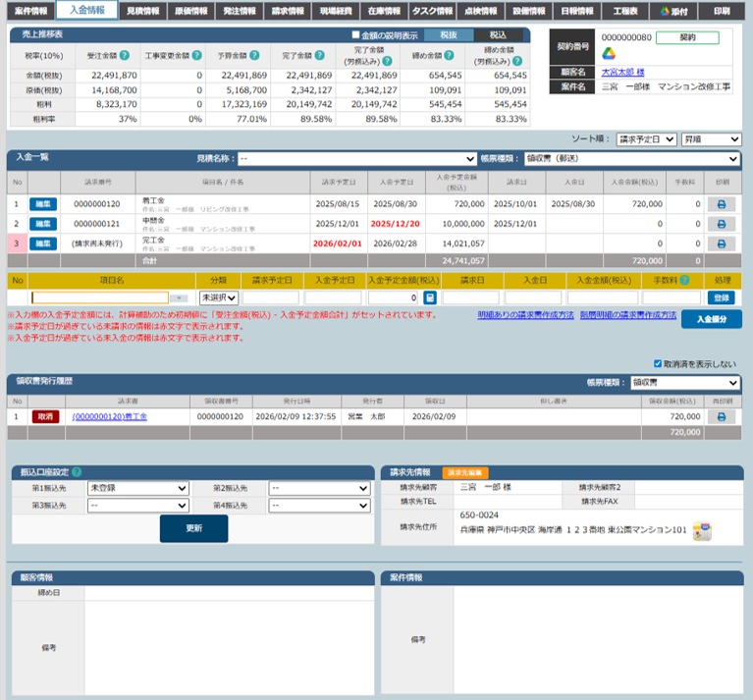The image size is (753, 700).
Task: Click the help icon beside 振込口座設定
Action: click(77, 471)
